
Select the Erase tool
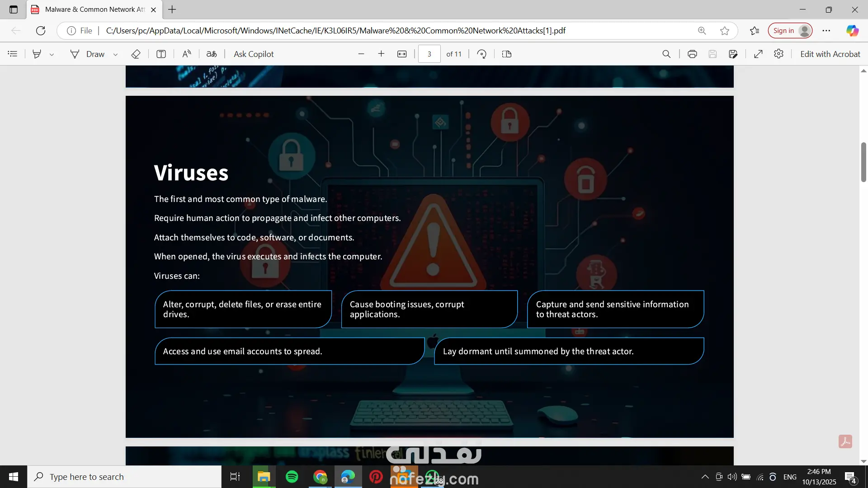(136, 54)
